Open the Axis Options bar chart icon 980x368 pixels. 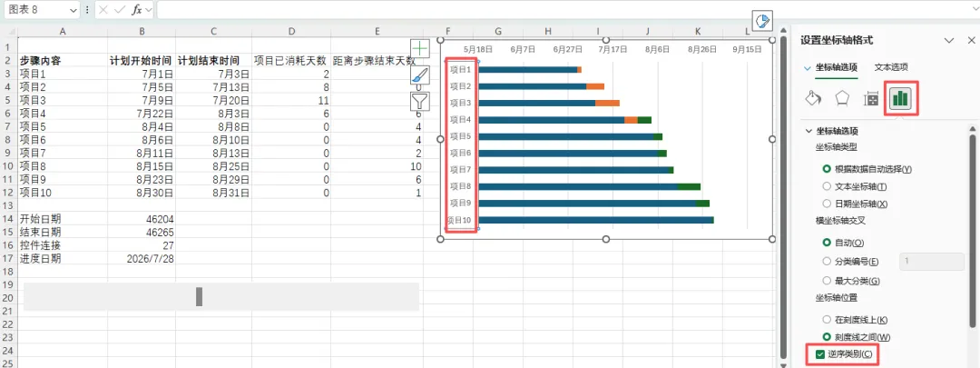901,98
